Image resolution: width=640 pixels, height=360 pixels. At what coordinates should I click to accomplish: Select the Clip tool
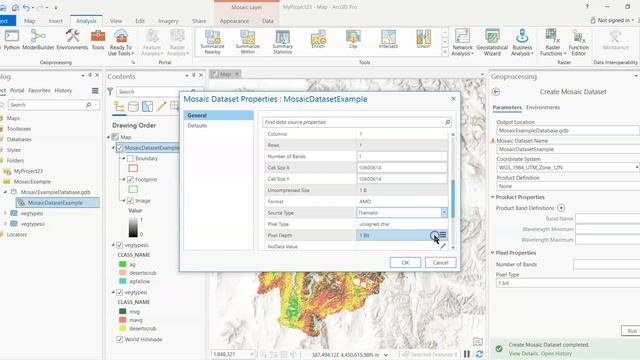[353, 40]
